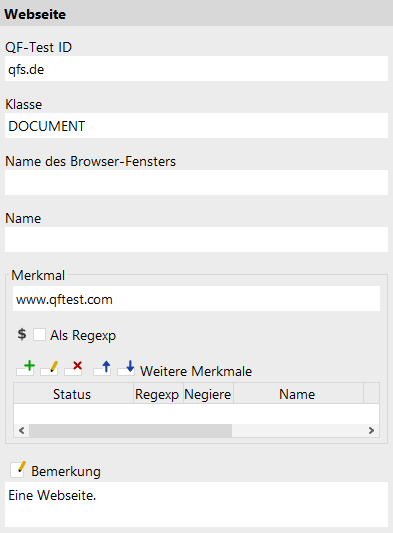Select the Negiere column header
Viewport: 393px width, 533px height.
[x=208, y=394]
